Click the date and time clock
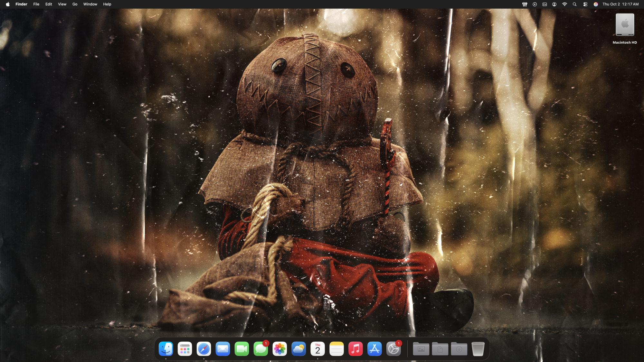Screen dimensions: 644x362 pyautogui.click(x=620, y=4)
